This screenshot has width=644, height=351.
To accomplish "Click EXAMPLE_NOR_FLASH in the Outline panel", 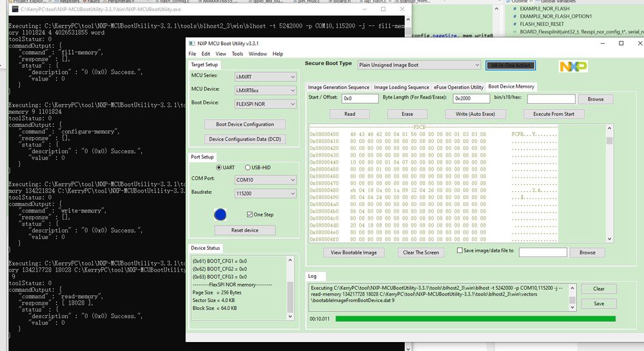I will pyautogui.click(x=545, y=8).
